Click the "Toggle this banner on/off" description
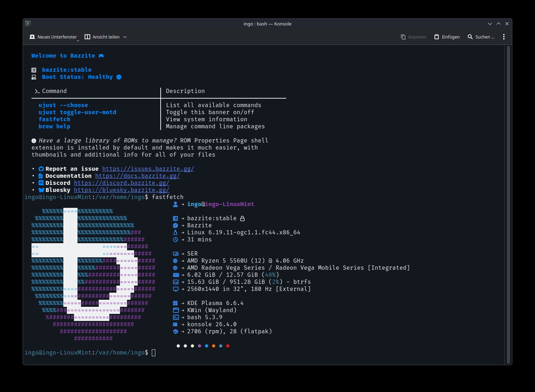535x392 pixels. pos(210,112)
